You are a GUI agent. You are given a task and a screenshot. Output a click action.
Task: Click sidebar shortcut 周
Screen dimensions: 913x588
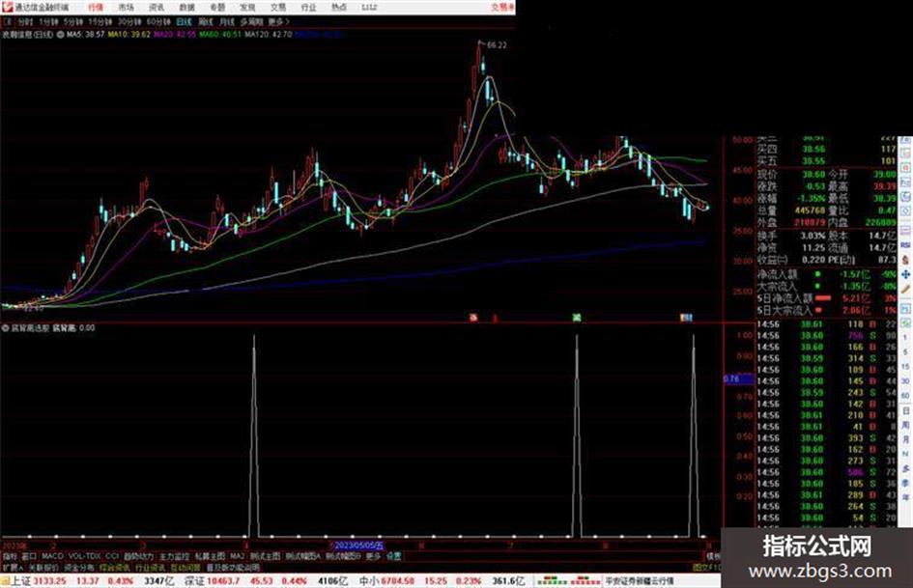click(905, 425)
